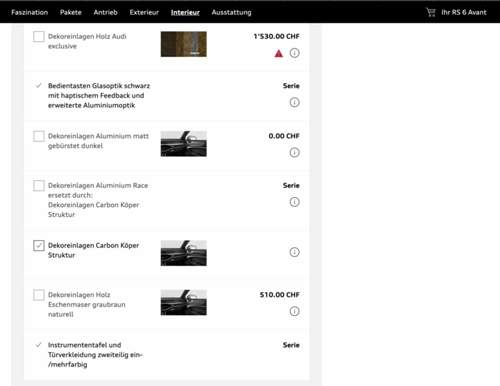This screenshot has height=386, width=500.
Task: Click the 1'530.00 CHF price
Action: point(276,36)
